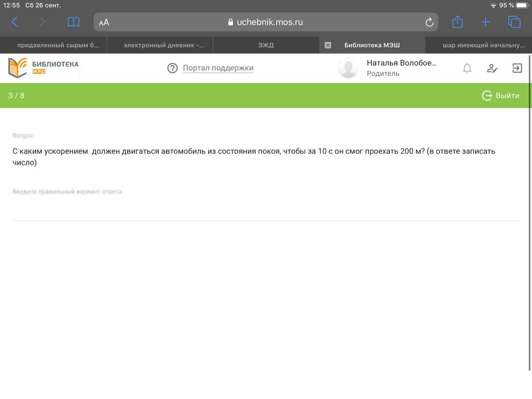The width and height of the screenshot is (532, 399).
Task: Open the notifications bell icon
Action: click(467, 68)
